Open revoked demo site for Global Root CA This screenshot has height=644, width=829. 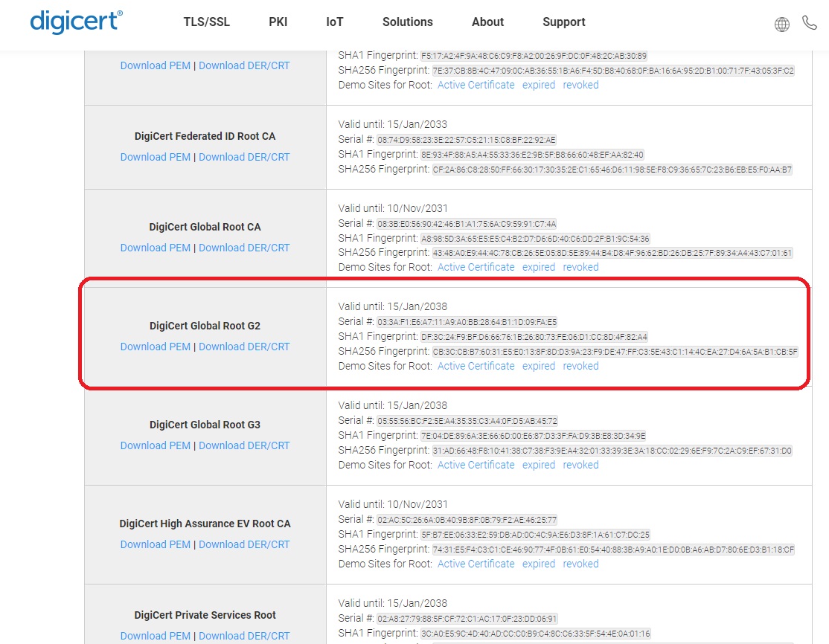click(x=580, y=267)
